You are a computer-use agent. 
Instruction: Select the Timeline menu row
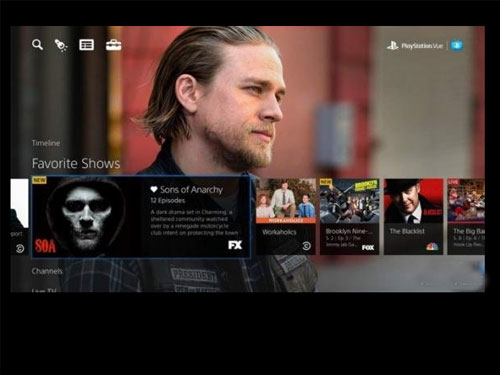(46, 143)
